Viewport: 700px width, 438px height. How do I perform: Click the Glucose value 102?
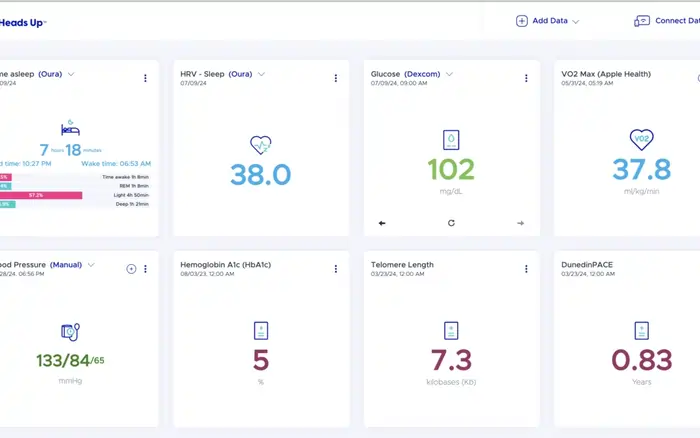(451, 170)
